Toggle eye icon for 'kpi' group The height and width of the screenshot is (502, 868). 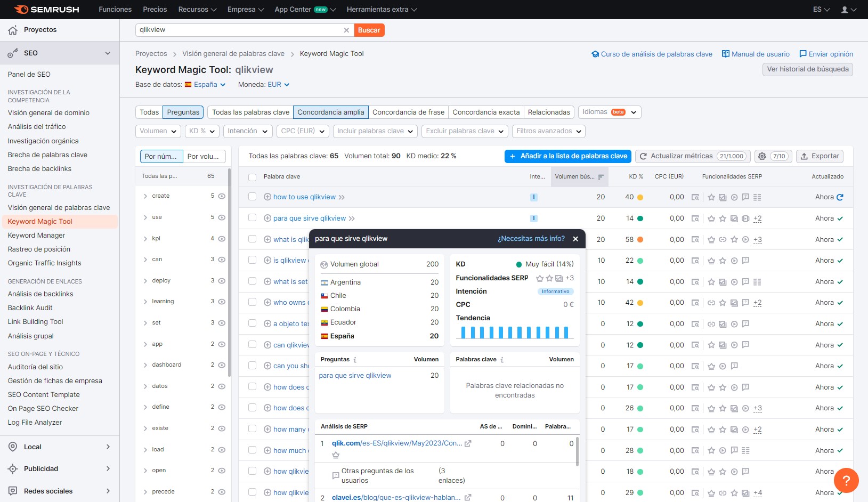[222, 239]
